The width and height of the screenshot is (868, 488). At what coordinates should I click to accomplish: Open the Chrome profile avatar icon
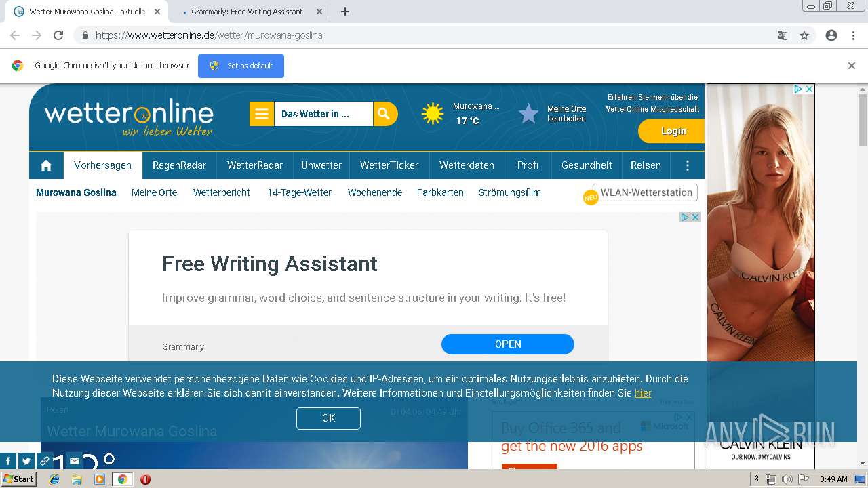click(x=831, y=35)
